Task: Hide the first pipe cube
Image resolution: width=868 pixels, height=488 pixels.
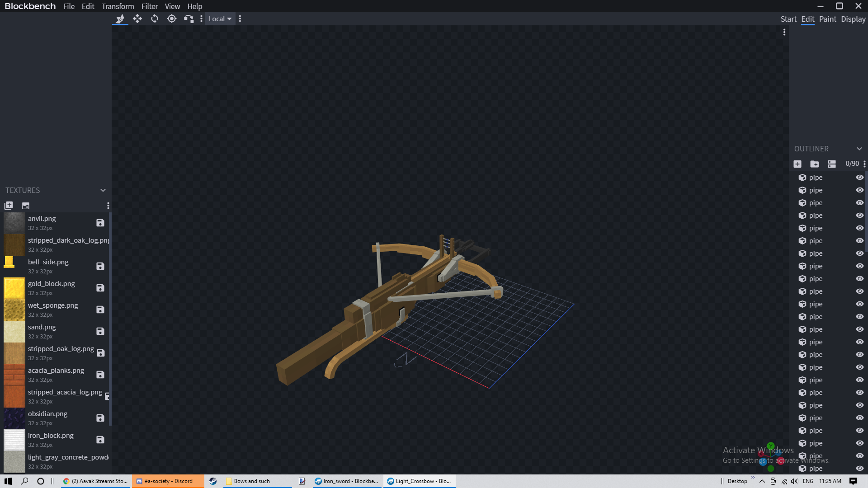Action: 859,178
